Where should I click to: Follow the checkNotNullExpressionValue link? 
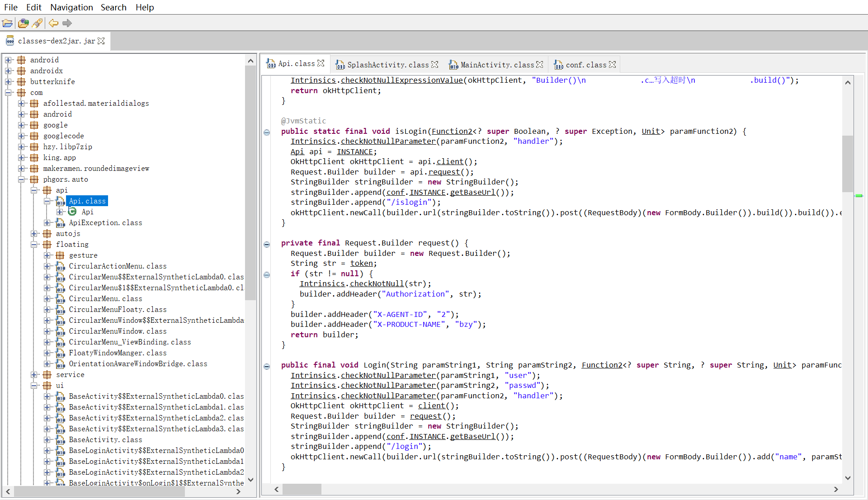coord(402,80)
